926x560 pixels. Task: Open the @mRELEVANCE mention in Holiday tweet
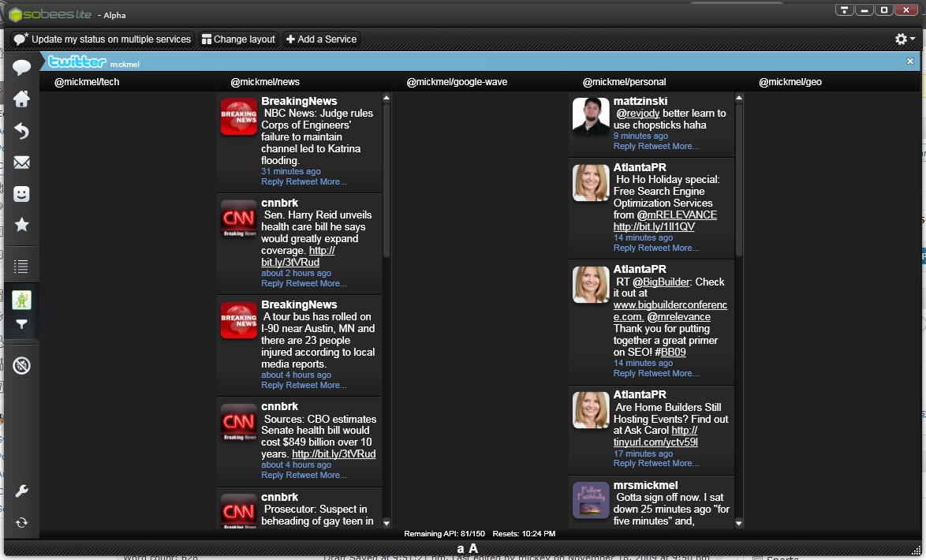[677, 215]
